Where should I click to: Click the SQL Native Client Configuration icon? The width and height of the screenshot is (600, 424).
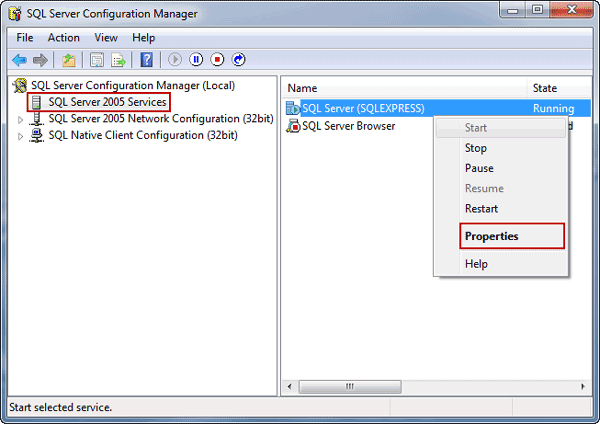(36, 135)
